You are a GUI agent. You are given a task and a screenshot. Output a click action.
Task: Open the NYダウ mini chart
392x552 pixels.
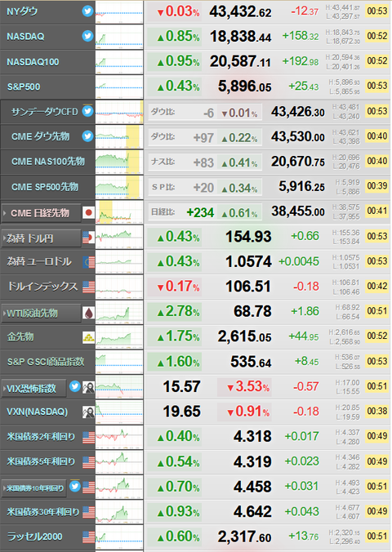pyautogui.click(x=119, y=11)
